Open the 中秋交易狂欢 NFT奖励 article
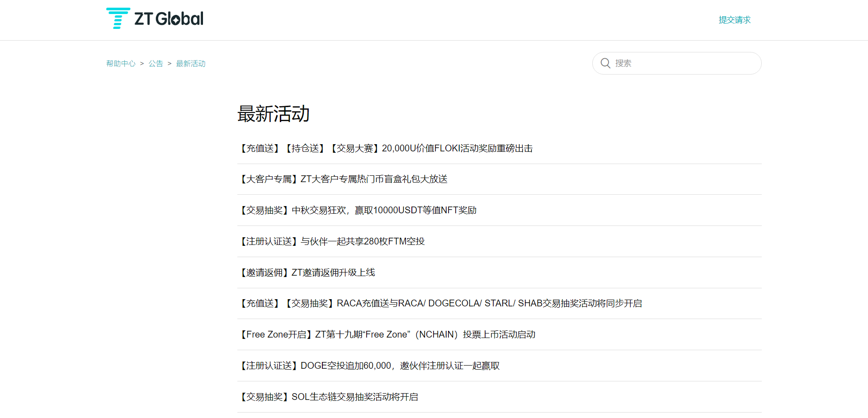Screen dimensions: 868x418 [x=357, y=210]
